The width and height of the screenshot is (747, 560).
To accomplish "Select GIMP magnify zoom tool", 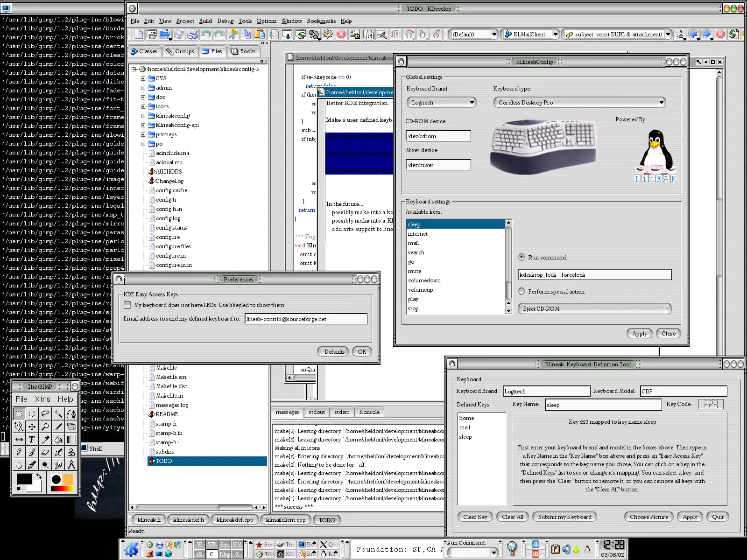I will click(45, 426).
